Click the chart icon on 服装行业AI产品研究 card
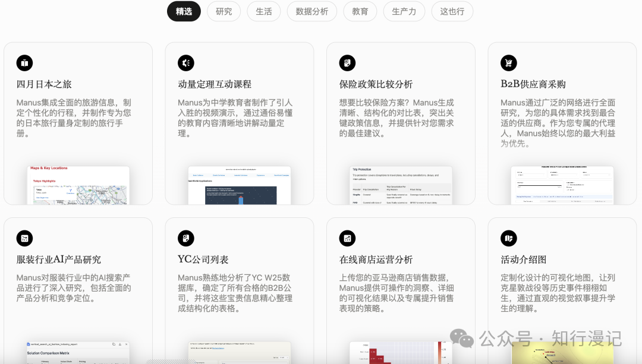Image resolution: width=642 pixels, height=364 pixels. (24, 239)
